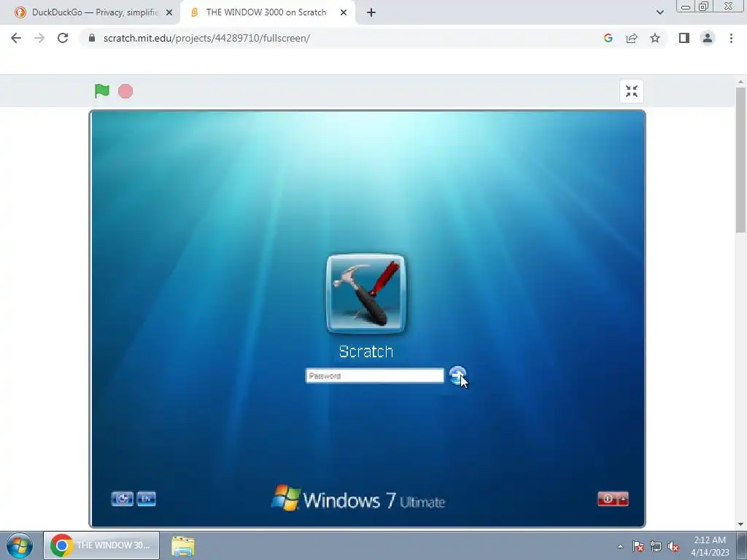Image resolution: width=747 pixels, height=560 pixels.
Task: Stop the project with red stop button
Action: (125, 91)
